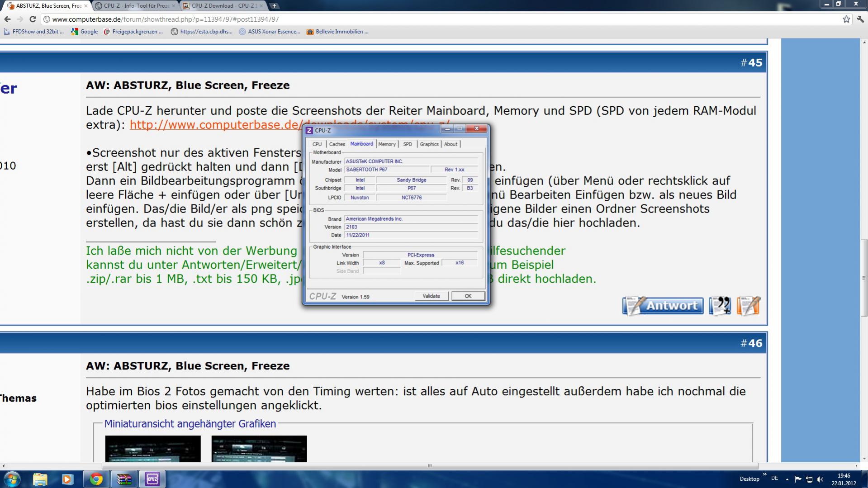Click the DE language indicator
The image size is (868, 488).
[775, 478]
